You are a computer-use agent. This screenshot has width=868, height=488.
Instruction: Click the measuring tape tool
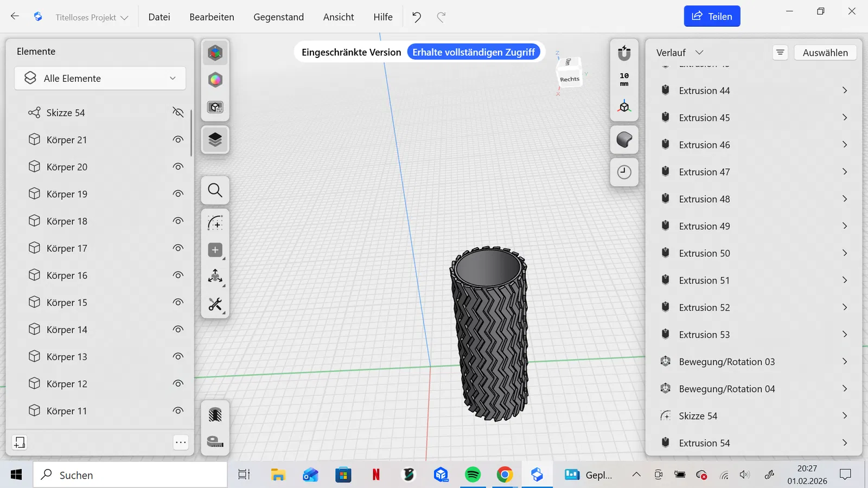[215, 442]
